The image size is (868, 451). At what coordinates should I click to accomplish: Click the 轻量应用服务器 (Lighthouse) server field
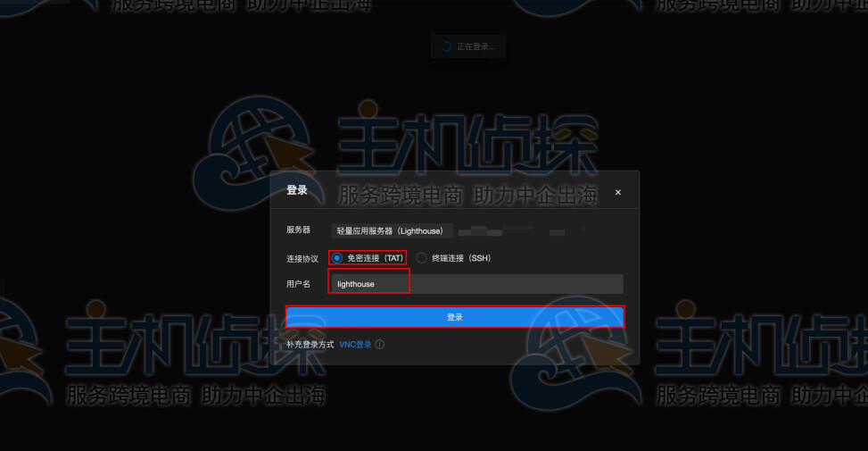(x=392, y=231)
